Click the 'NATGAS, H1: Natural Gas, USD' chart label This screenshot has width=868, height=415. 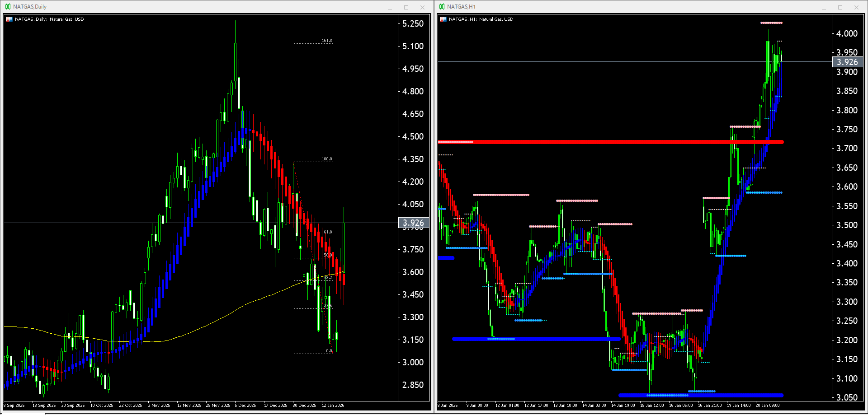tap(481, 19)
